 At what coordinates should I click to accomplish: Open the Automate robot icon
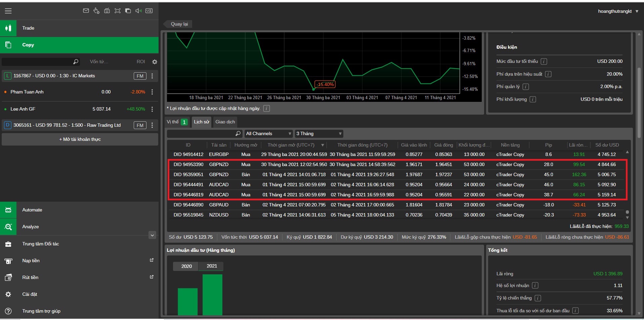point(8,210)
